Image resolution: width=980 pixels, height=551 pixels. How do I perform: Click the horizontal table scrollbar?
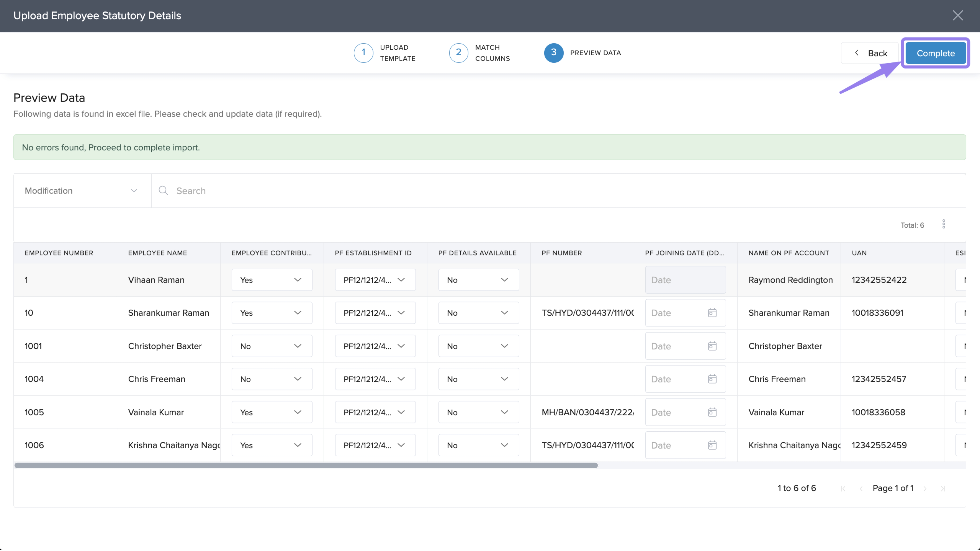click(x=306, y=465)
